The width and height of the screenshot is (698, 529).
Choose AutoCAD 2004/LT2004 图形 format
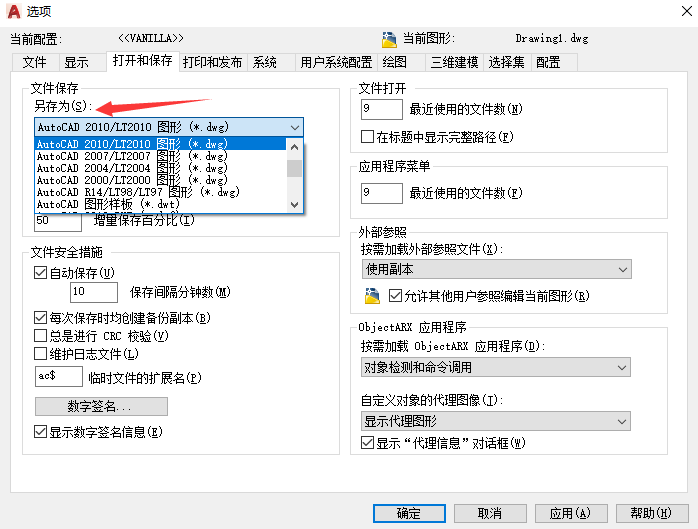click(x=160, y=168)
